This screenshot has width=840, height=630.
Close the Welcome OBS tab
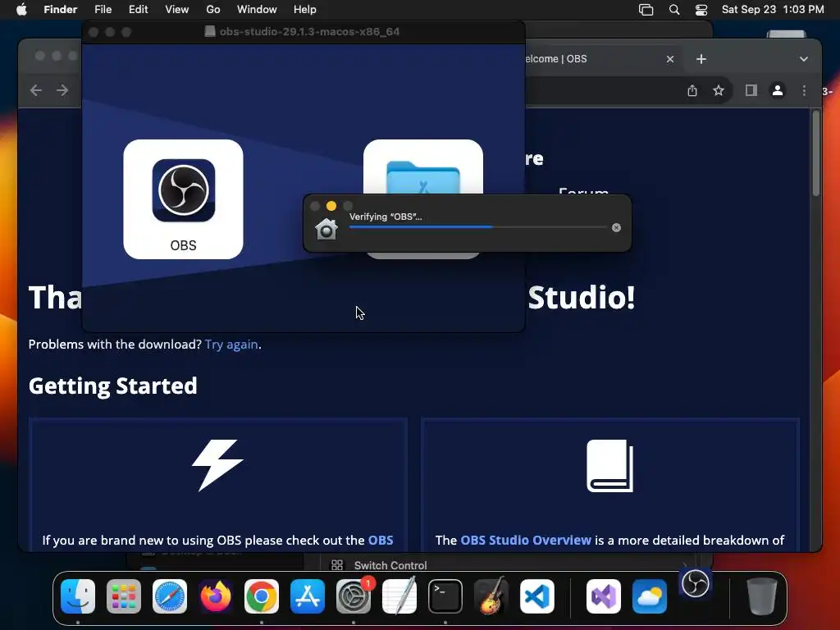pos(670,59)
